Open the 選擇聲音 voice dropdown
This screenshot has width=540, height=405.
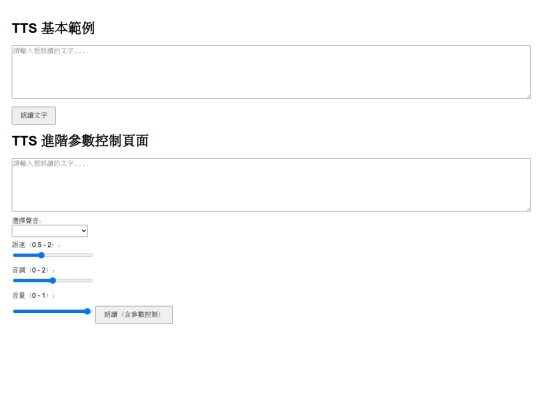(x=50, y=231)
